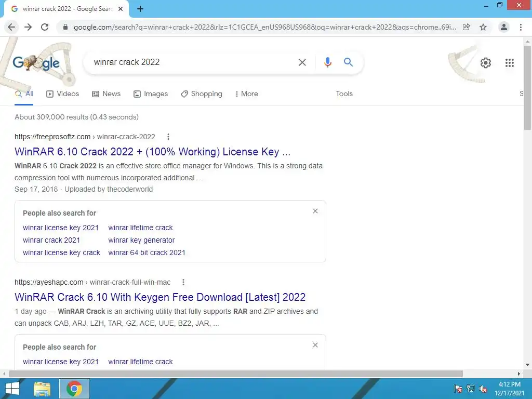Click the ayeshapc.com result URL
Screen dimensions: 532x399
92,282
